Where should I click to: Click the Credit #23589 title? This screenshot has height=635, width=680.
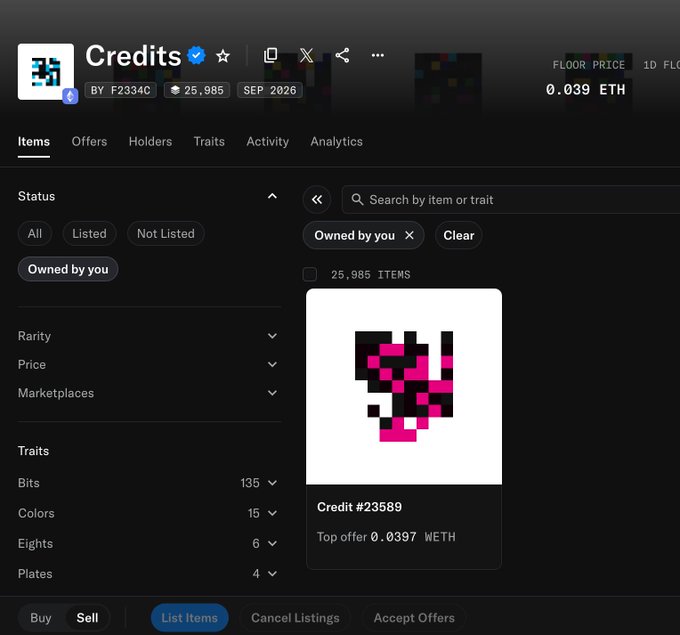[x=360, y=507]
